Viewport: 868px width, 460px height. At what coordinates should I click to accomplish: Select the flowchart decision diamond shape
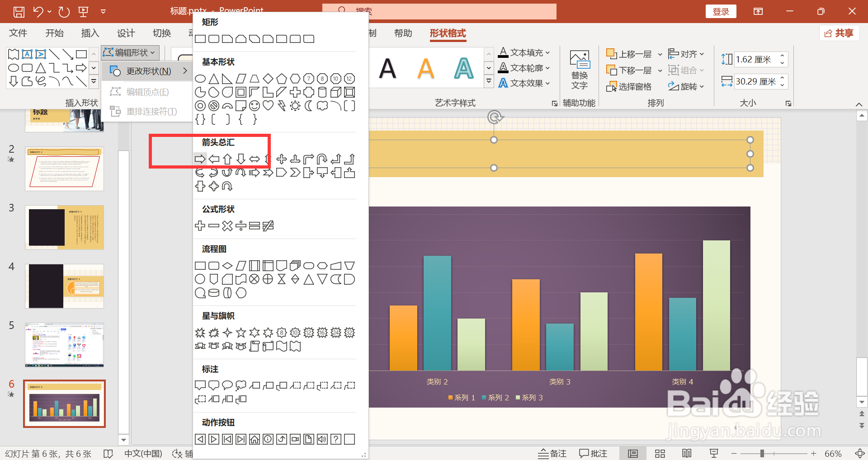click(227, 266)
